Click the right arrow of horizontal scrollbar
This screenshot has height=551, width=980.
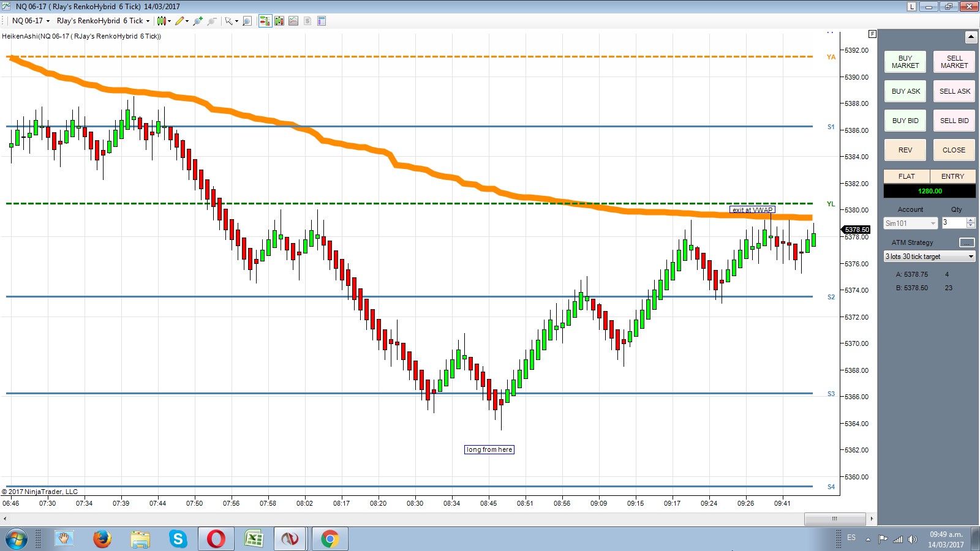(x=872, y=519)
